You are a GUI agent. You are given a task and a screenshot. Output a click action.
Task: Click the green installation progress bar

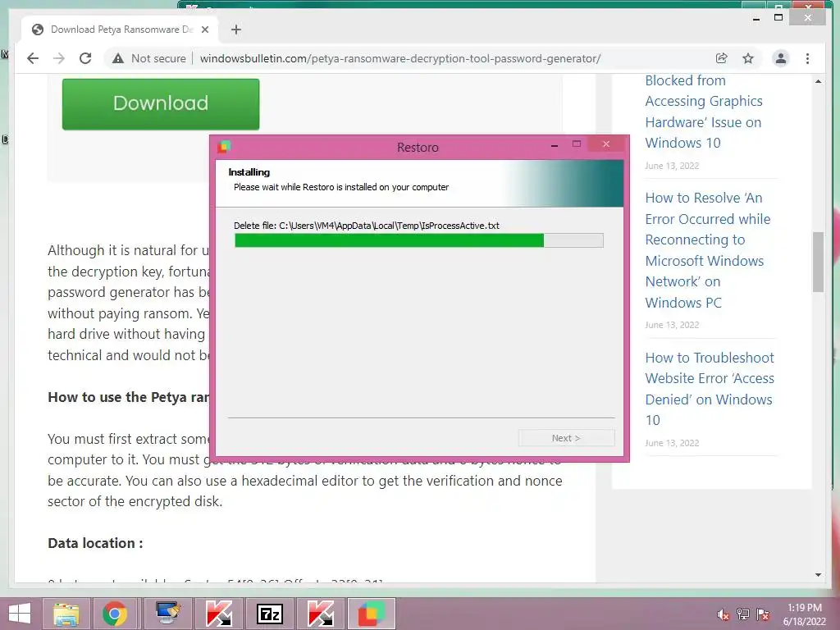pyautogui.click(x=419, y=240)
